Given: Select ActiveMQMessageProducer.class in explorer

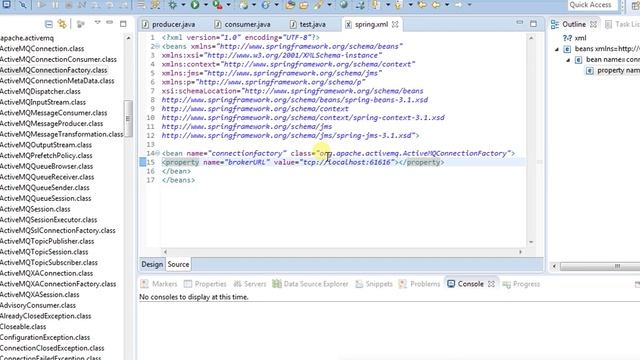Looking at the screenshot, I should tap(51, 124).
